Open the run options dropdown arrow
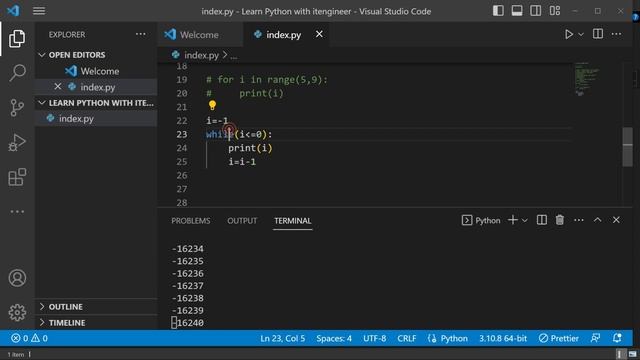 click(x=581, y=34)
